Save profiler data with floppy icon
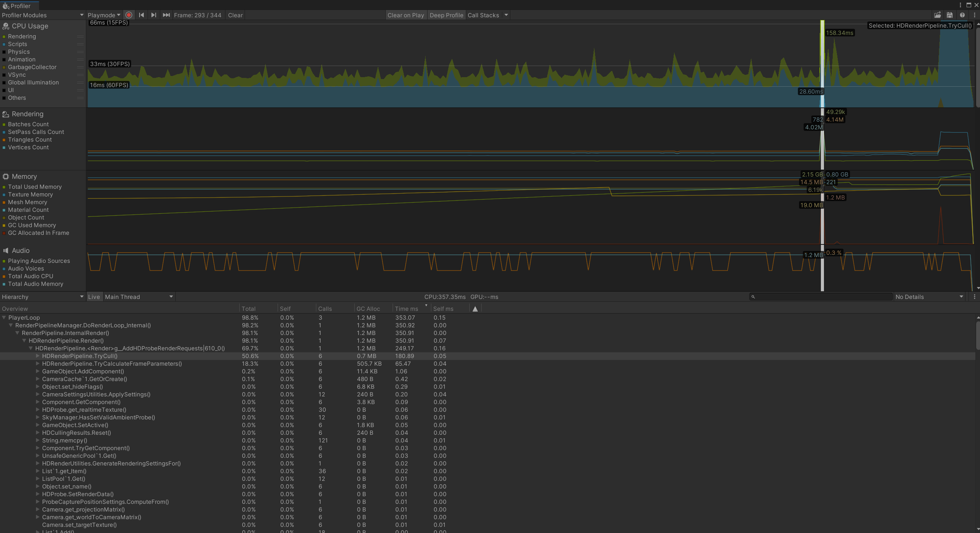980x533 pixels. coord(950,15)
